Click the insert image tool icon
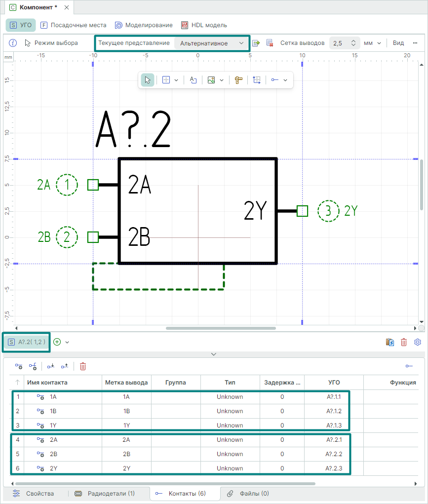428x504 pixels. click(x=211, y=80)
